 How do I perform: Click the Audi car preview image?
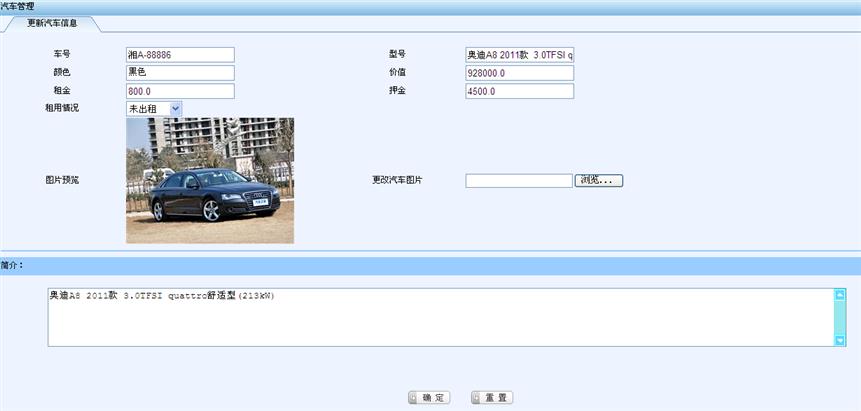click(x=210, y=180)
